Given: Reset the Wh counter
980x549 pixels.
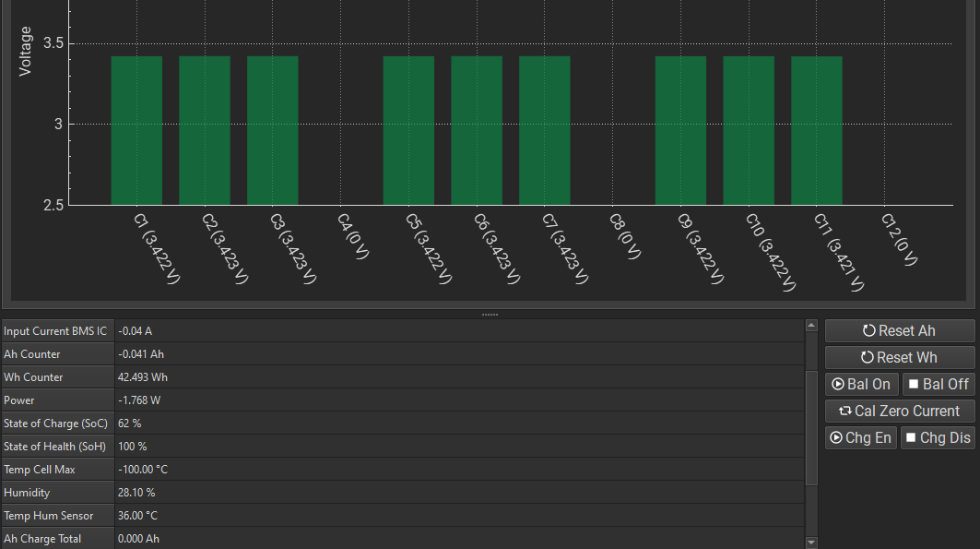Looking at the screenshot, I should tap(900, 358).
